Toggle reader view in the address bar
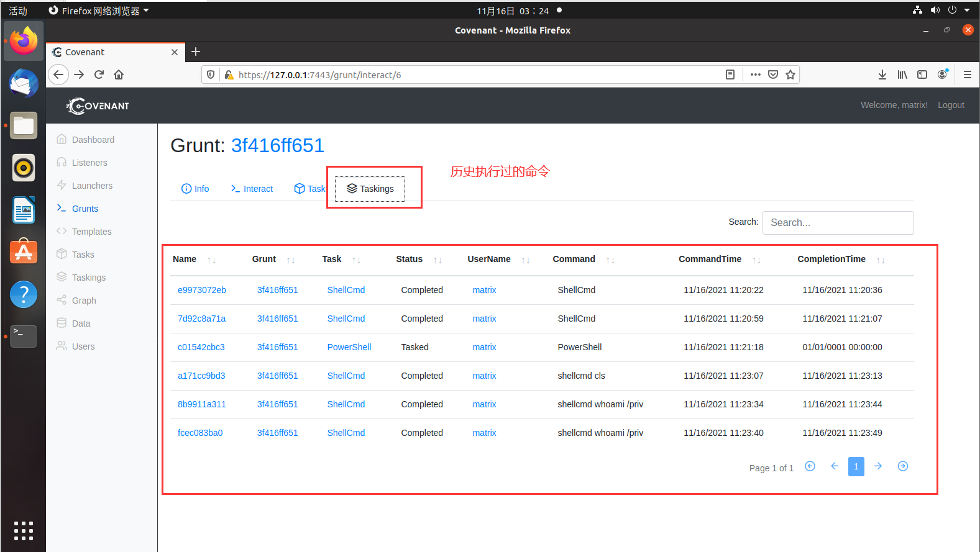Viewport: 980px width, 552px height. coord(730,75)
